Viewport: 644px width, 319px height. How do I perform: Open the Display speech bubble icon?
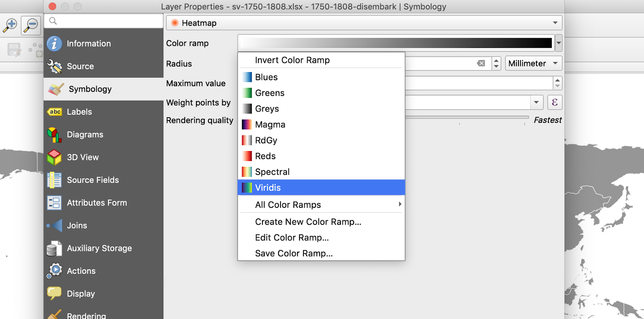coord(54,293)
